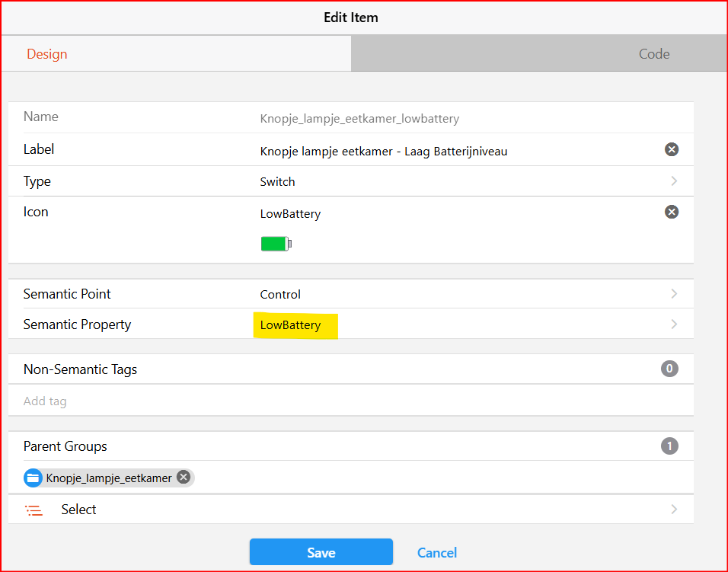Cancel editing the item
Viewport: 728px width, 572px height.
coord(437,552)
